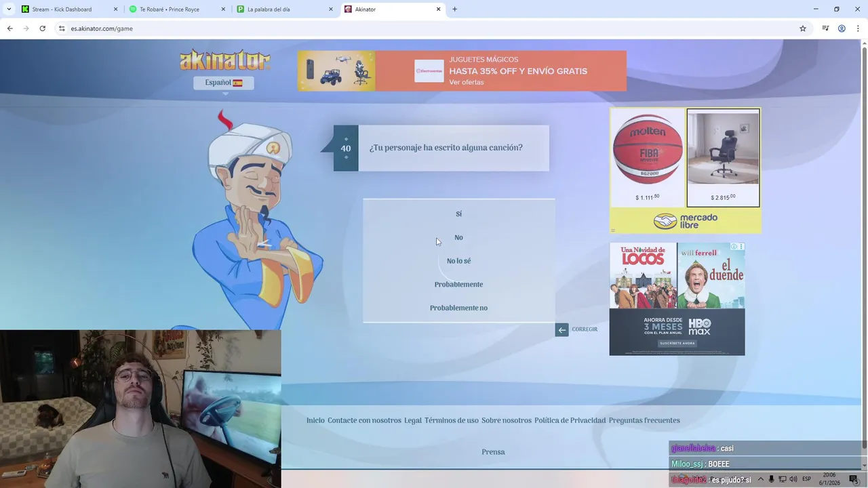Switch to La palabra del día tab
Image resolution: width=868 pixels, height=488 pixels.
tap(283, 9)
